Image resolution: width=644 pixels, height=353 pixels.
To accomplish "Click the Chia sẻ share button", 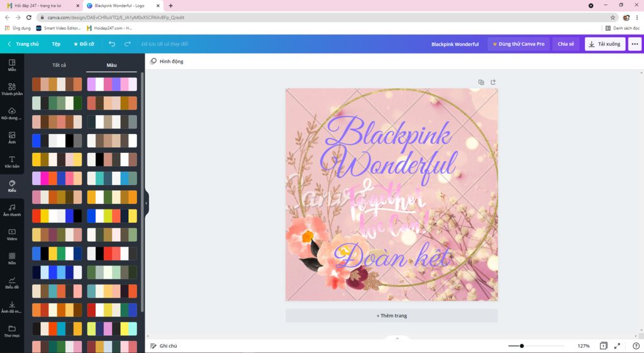I will click(565, 44).
